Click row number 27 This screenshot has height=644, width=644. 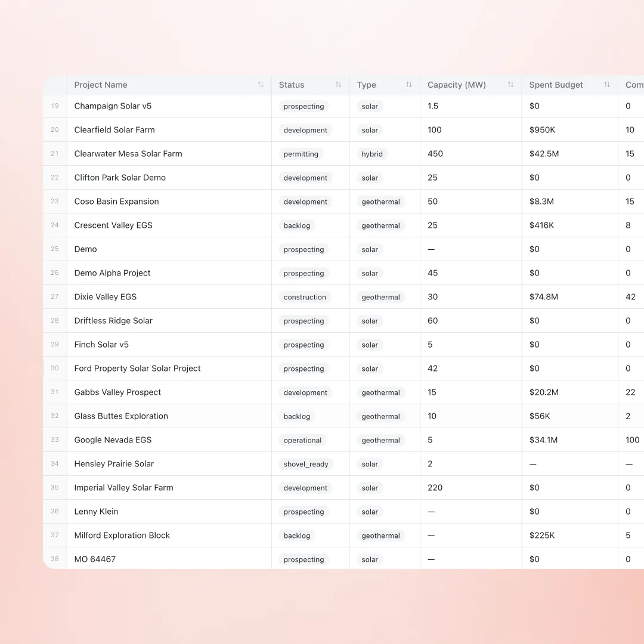pyautogui.click(x=55, y=296)
